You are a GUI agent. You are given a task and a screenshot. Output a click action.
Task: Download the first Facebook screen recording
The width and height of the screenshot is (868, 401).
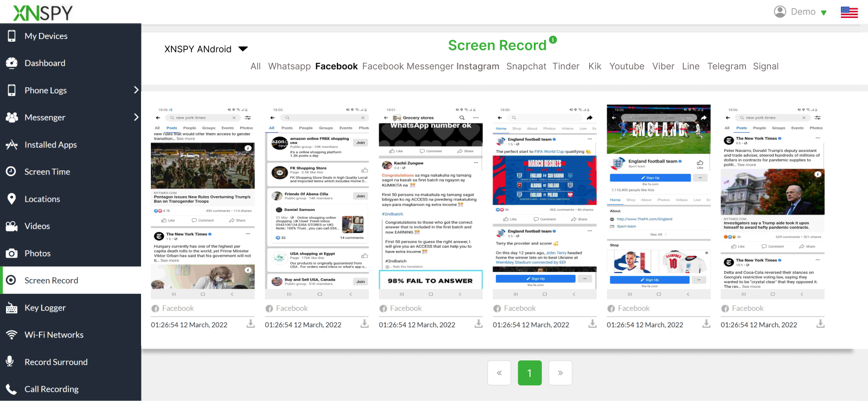(251, 324)
